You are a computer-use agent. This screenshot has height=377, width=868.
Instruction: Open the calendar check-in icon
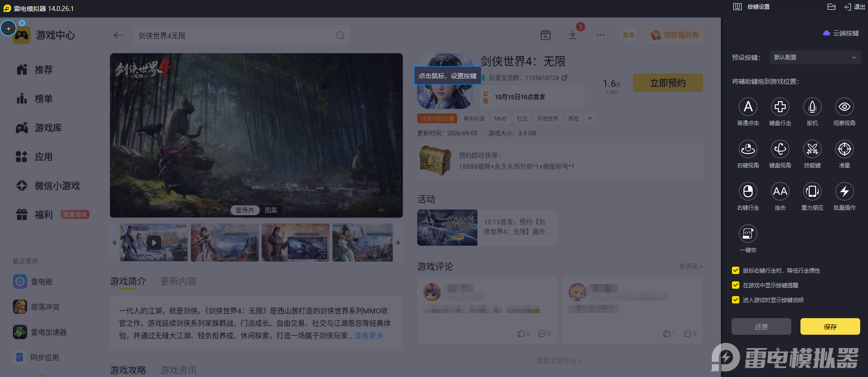[545, 35]
